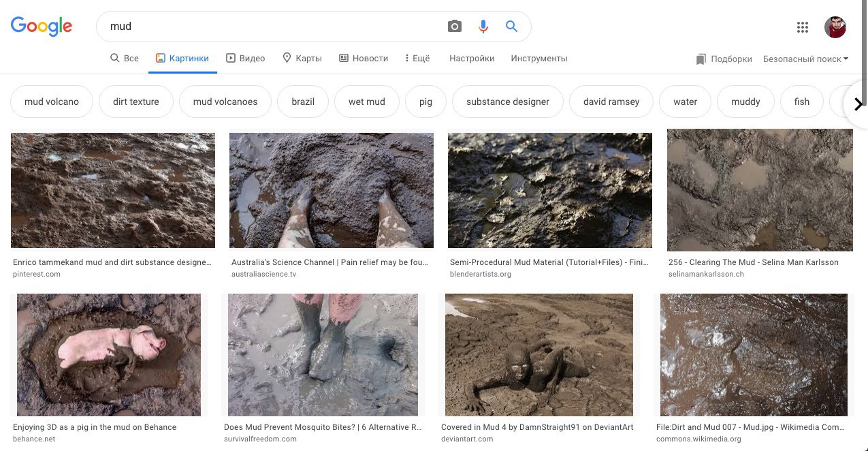This screenshot has height=451, width=868.
Task: Click the survivalfreedom.com source link
Action: (x=260, y=439)
